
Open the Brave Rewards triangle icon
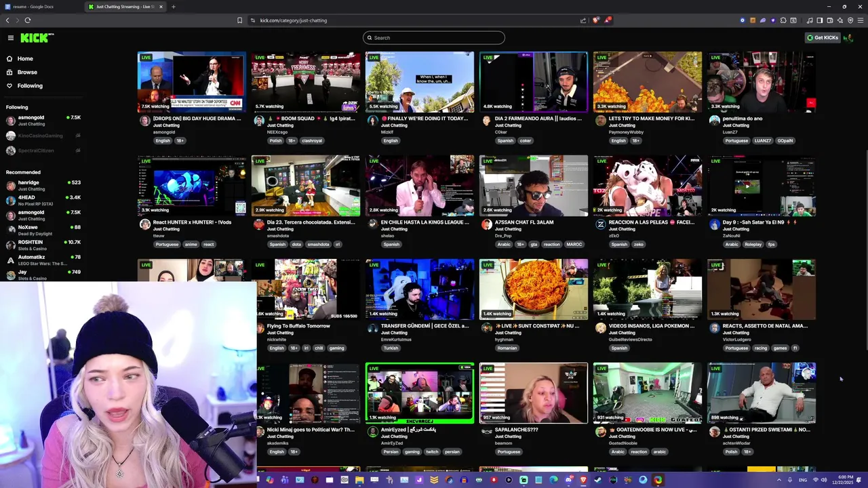pyautogui.click(x=608, y=20)
